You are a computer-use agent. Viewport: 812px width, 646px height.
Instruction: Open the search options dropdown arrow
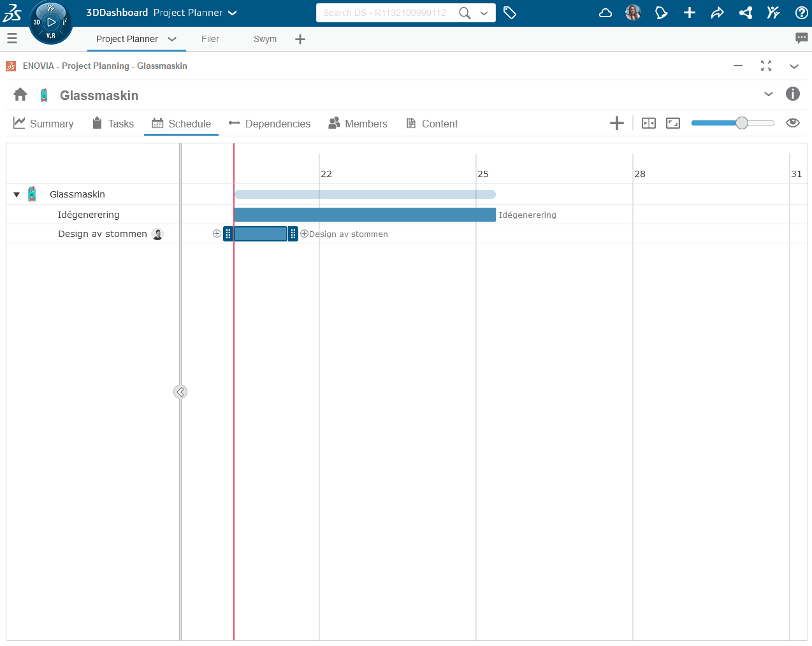[x=484, y=13]
